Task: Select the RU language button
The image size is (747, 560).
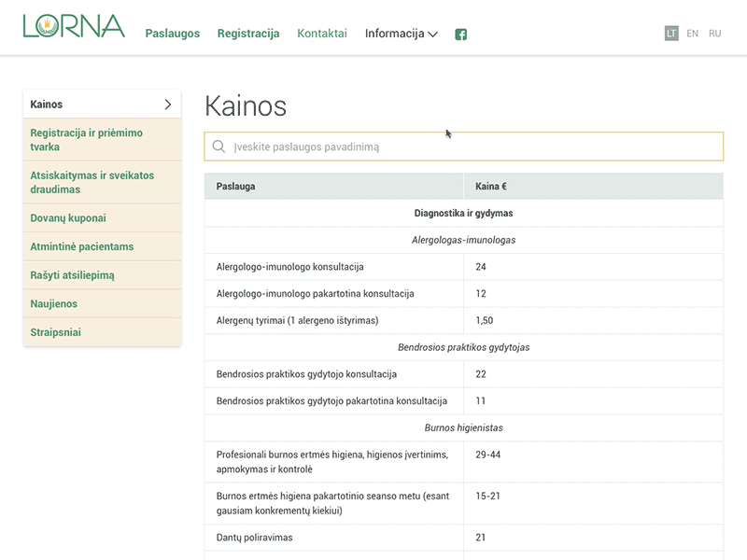Action: pos(714,33)
